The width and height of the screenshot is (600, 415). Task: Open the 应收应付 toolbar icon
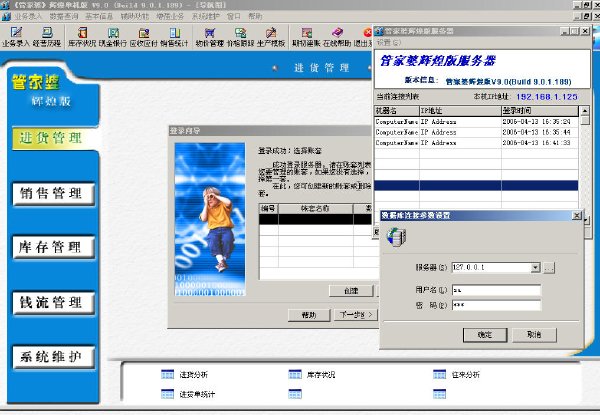[x=143, y=36]
